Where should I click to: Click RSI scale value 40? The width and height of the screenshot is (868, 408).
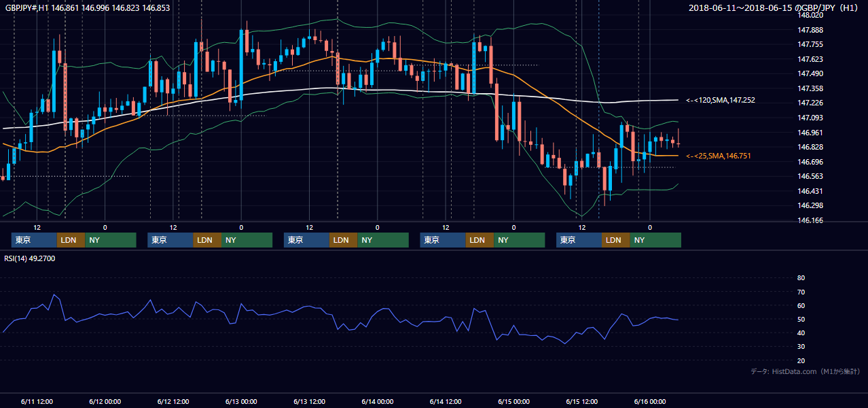click(801, 333)
